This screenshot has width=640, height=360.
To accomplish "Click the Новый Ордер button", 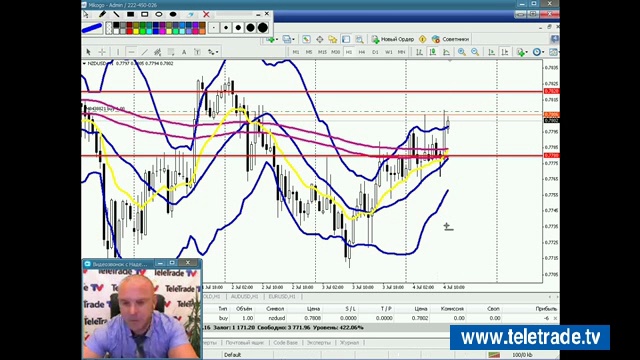I will click(393, 39).
